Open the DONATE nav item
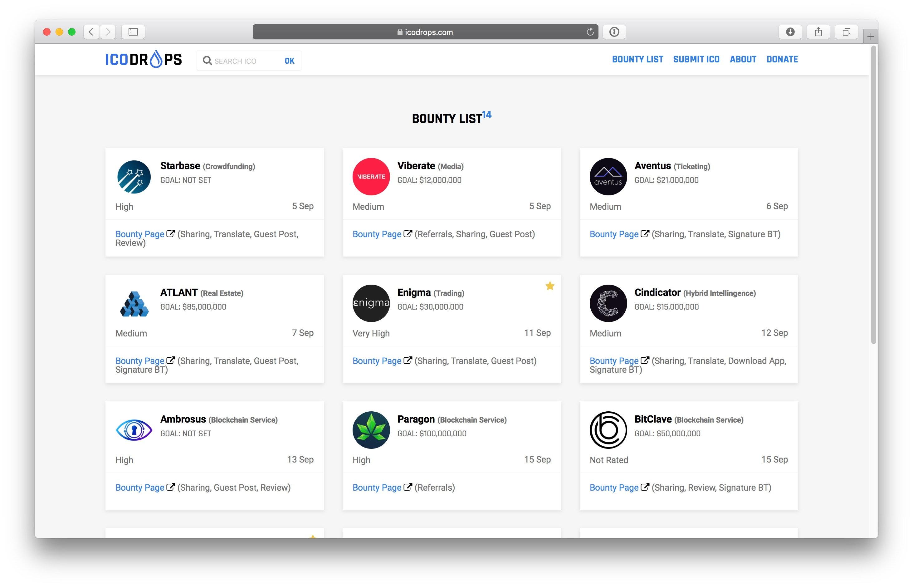Image resolution: width=913 pixels, height=588 pixels. (x=782, y=59)
